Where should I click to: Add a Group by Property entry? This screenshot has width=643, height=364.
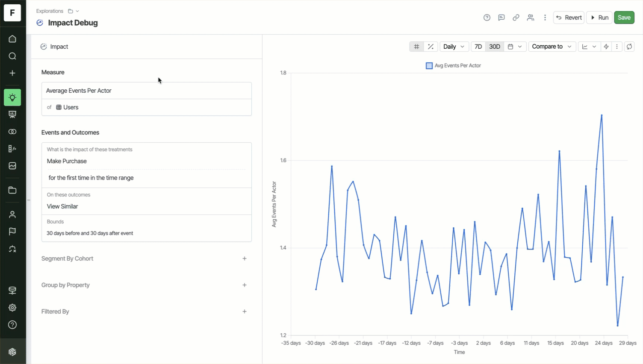pos(245,285)
